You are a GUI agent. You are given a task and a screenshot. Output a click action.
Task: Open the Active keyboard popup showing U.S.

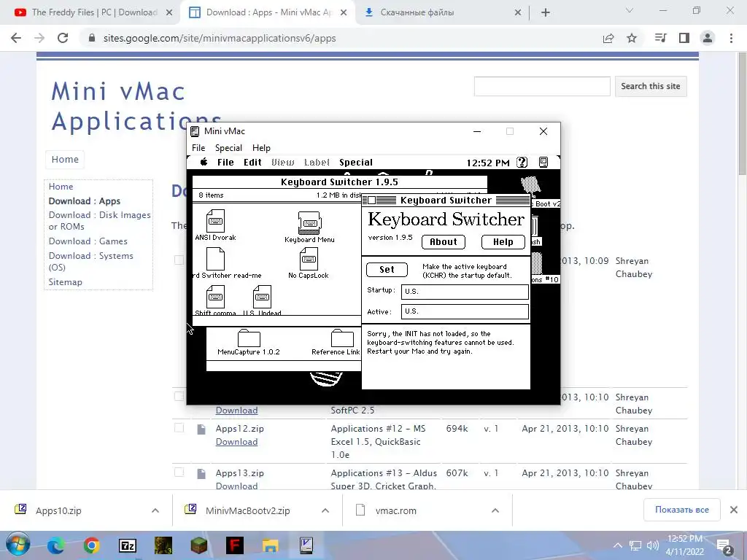[x=465, y=312]
